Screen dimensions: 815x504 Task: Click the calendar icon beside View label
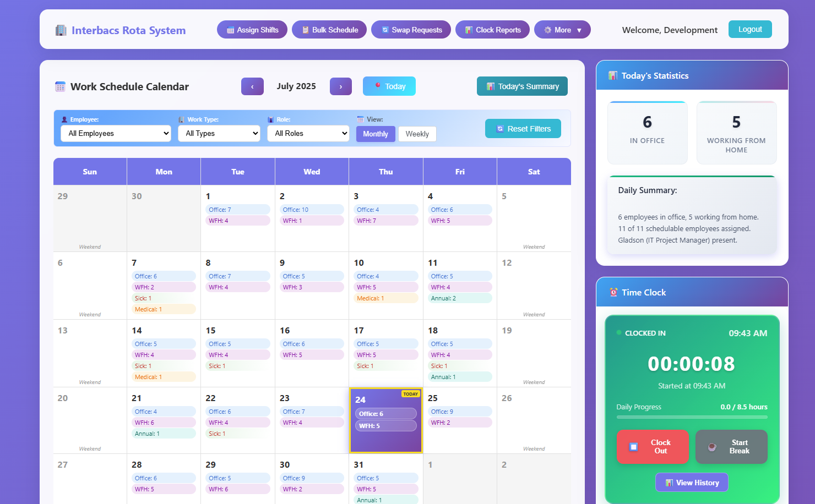pos(360,119)
